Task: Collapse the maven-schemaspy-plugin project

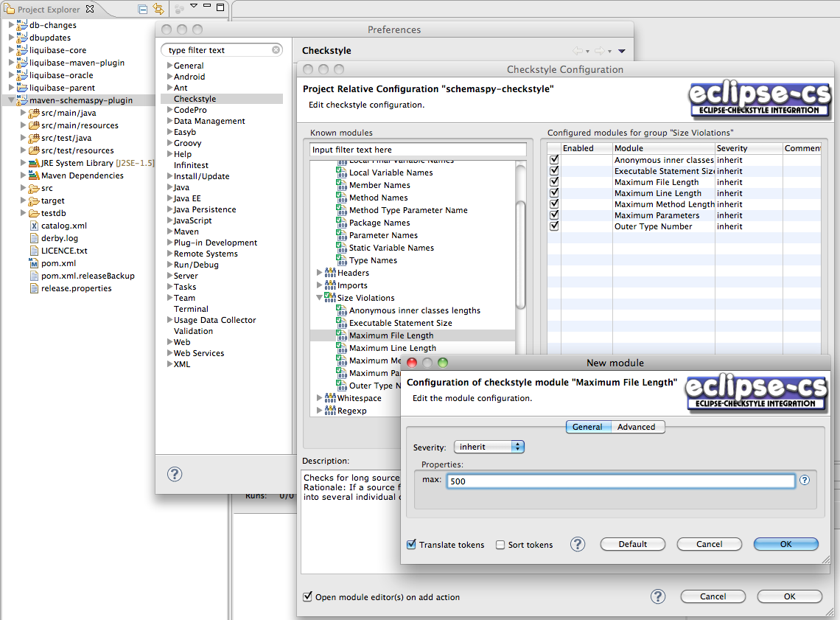Action: [11, 100]
